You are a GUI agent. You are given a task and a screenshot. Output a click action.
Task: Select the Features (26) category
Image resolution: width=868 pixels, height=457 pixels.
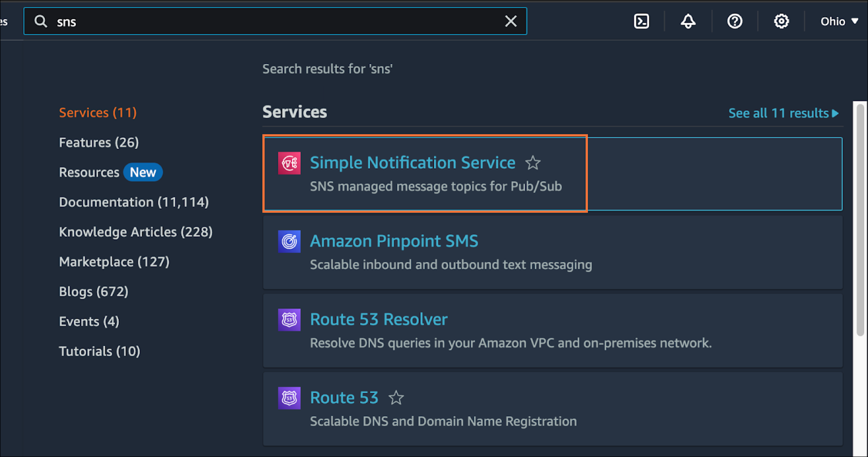pyautogui.click(x=99, y=143)
